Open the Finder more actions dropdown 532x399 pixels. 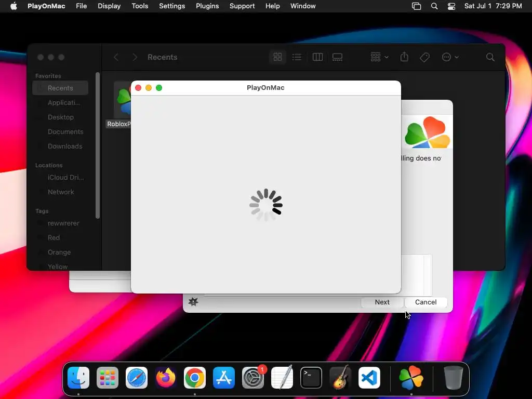[x=450, y=57]
